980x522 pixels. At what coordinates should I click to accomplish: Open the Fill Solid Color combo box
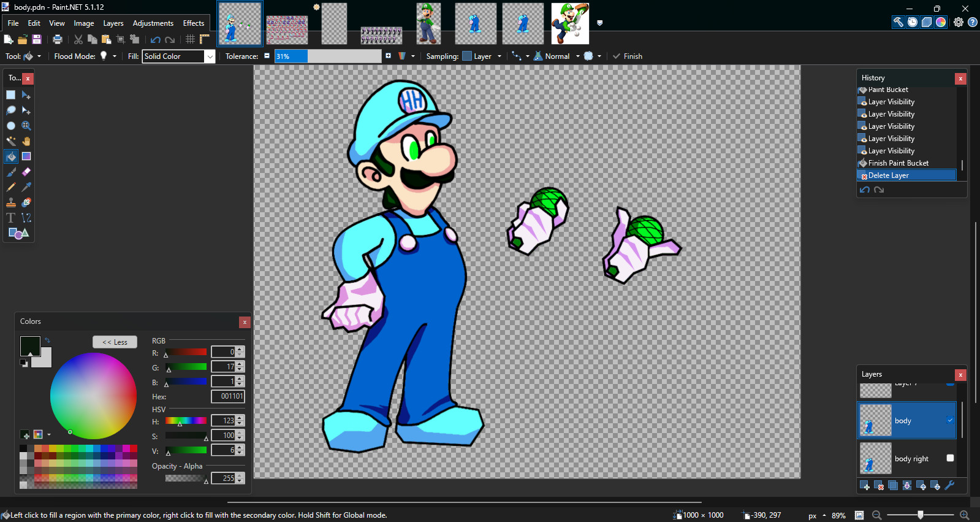click(x=179, y=56)
